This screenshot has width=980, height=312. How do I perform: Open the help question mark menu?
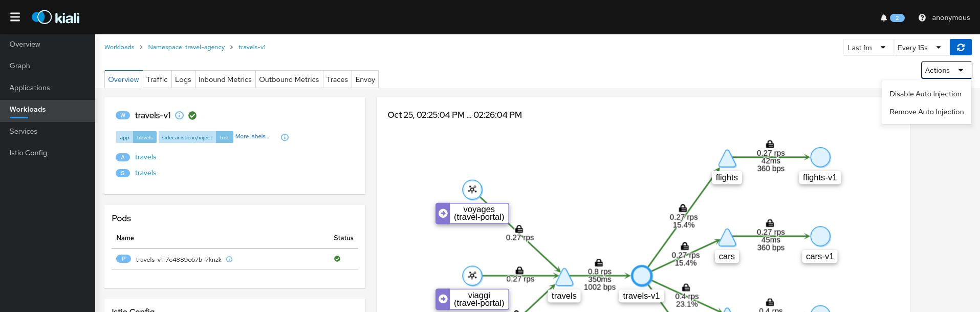(x=922, y=18)
